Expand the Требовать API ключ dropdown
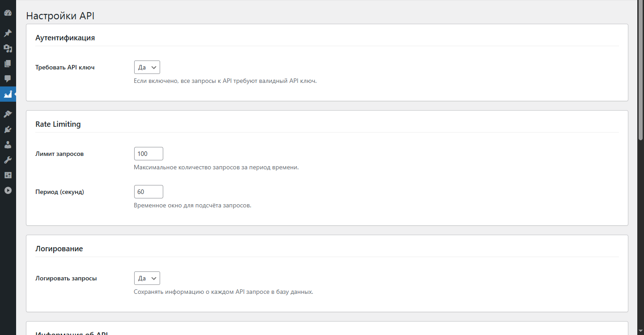Viewport: 644px width, 335px height. pyautogui.click(x=147, y=67)
